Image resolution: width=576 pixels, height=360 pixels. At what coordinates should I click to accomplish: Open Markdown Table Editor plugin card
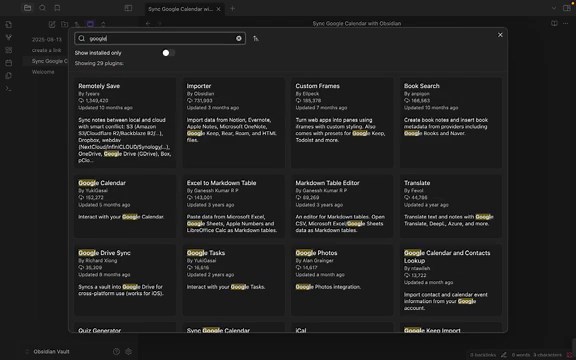(342, 206)
